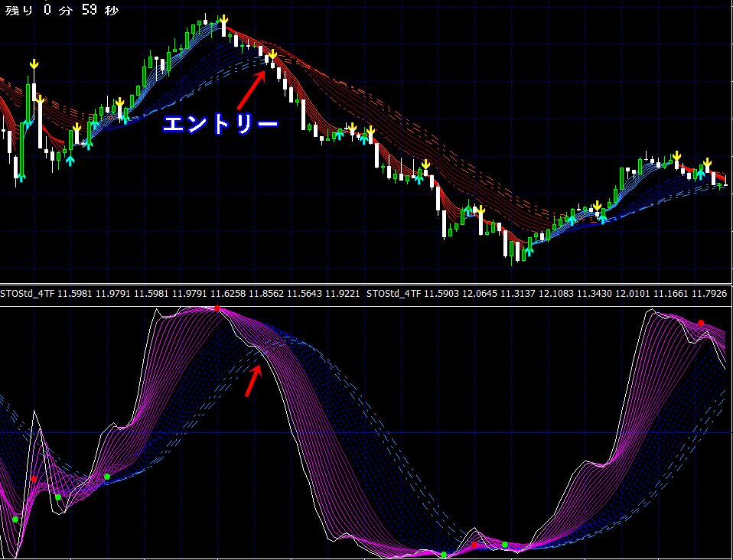Image resolution: width=733 pixels, height=560 pixels.
Task: Click the leftmost red dot in stochastic panel
Action: point(34,479)
